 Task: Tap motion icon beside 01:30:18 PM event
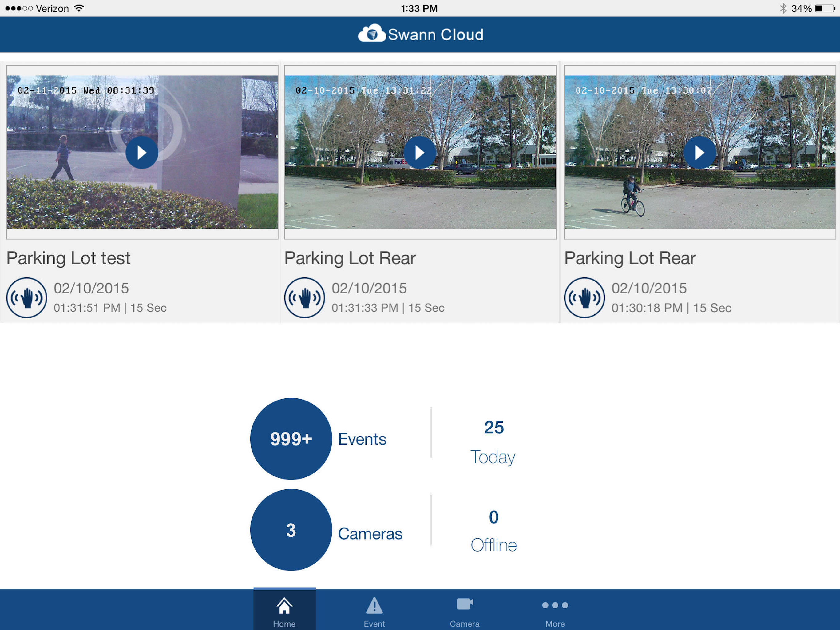[584, 297]
